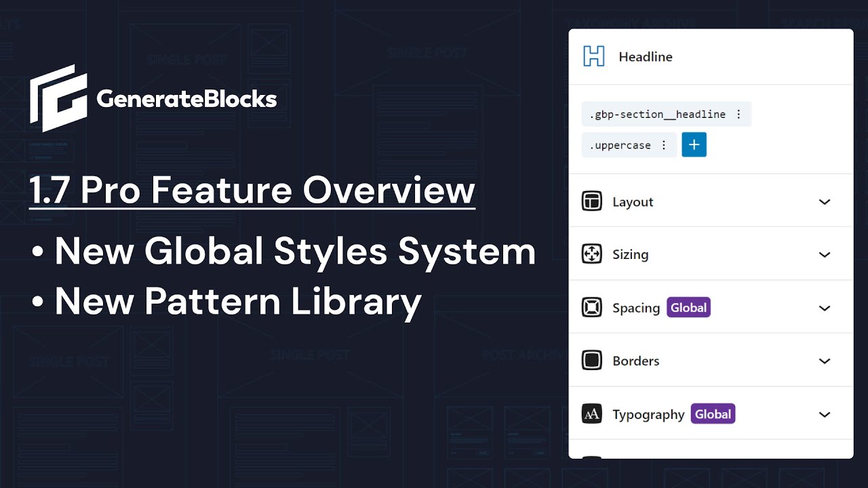Click the Layout panel icon

click(592, 201)
